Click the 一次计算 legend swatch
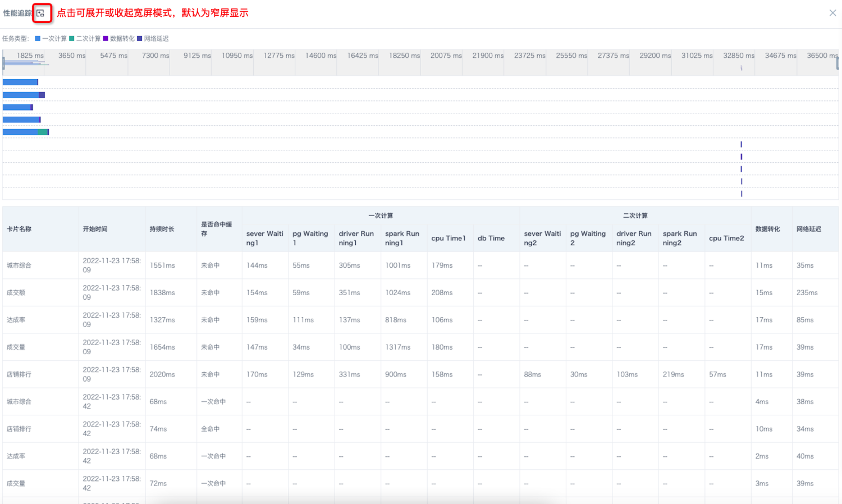This screenshot has width=842, height=504. [38, 39]
